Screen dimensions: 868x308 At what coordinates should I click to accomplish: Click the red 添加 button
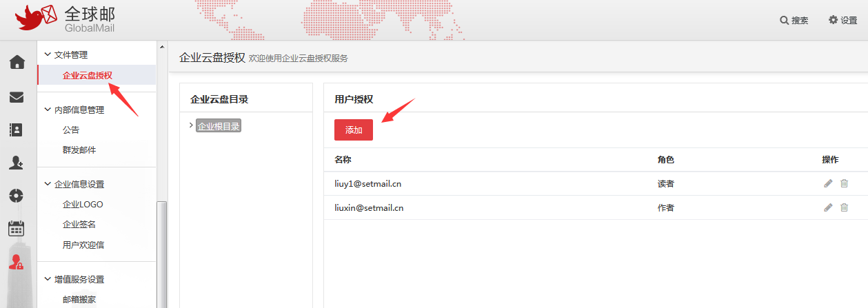click(x=354, y=130)
